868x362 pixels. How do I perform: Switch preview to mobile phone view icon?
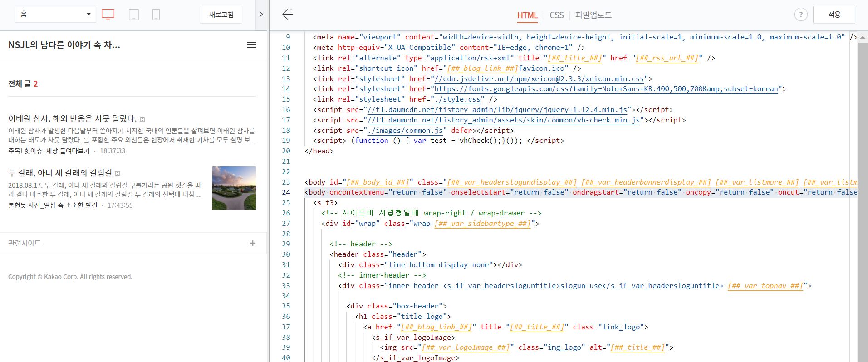click(156, 15)
